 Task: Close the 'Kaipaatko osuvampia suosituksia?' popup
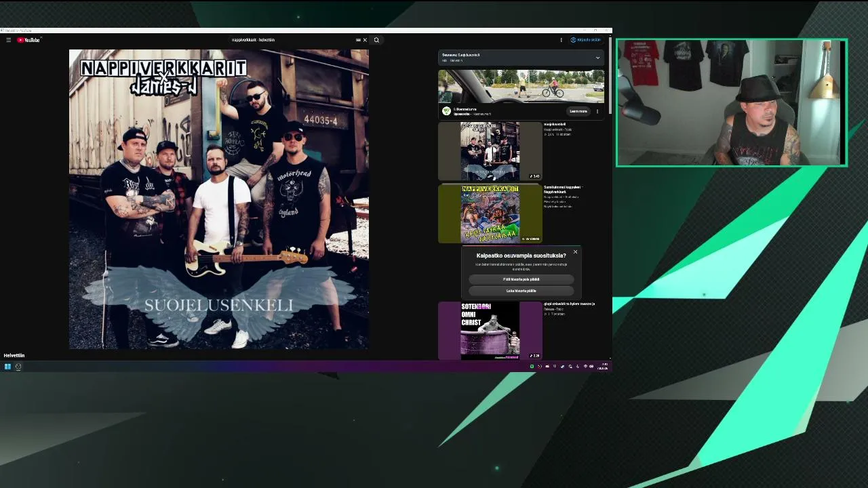(575, 252)
